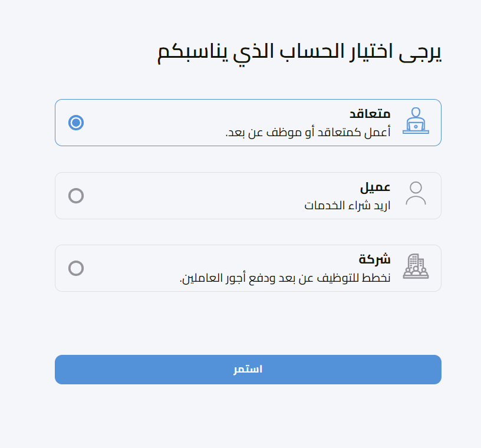This screenshot has height=448, width=481.
Task: Click the شركة bold title text
Action: (375, 259)
